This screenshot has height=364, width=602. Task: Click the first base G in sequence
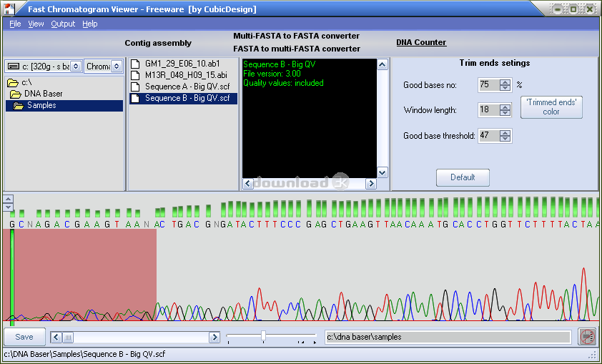pyautogui.click(x=12, y=225)
